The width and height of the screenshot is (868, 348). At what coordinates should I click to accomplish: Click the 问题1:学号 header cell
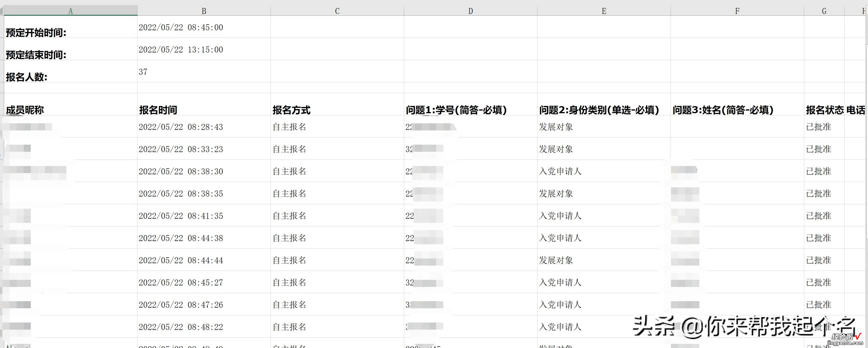point(471,104)
